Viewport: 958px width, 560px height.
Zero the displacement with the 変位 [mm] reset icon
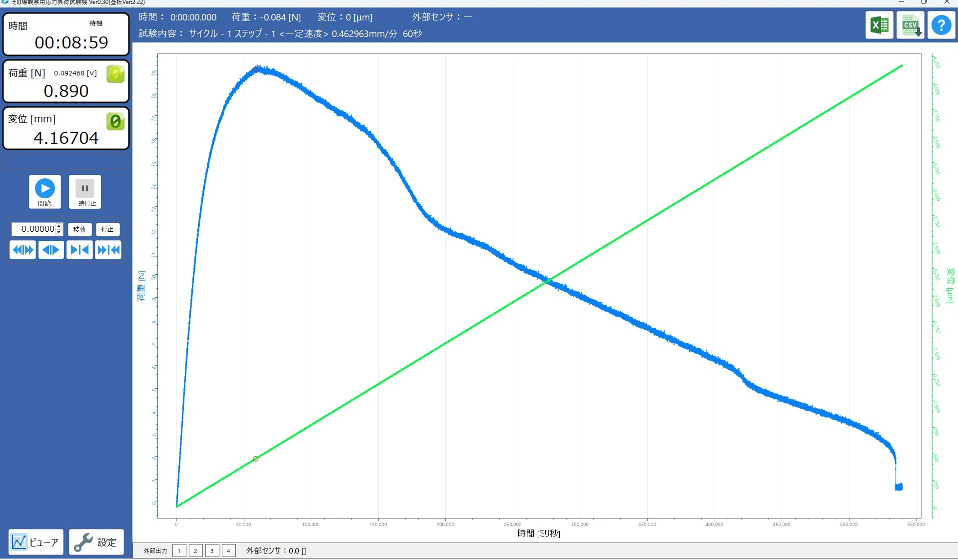[115, 121]
